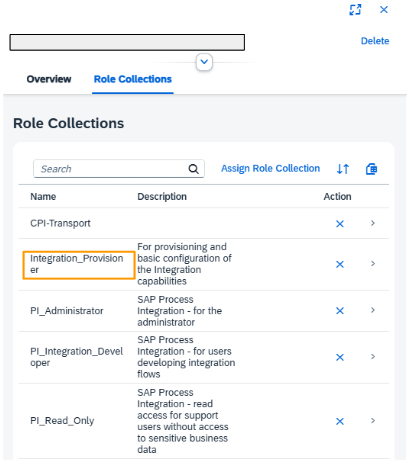The width and height of the screenshot is (407, 467).
Task: Click the search magnifier icon
Action: [194, 169]
